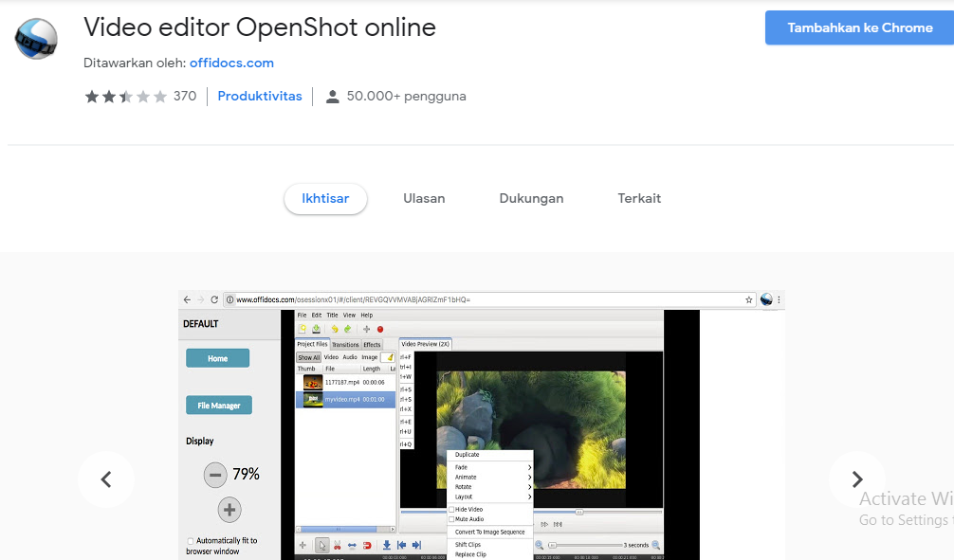This screenshot has height=560, width=954.
Task: Enable Automatically fit to browser window checkbox
Action: (x=191, y=540)
